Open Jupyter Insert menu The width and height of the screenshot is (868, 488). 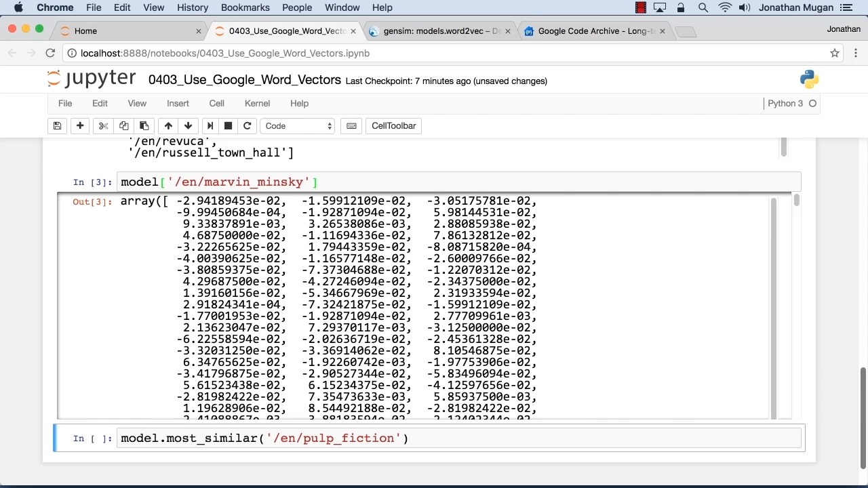[x=178, y=103]
